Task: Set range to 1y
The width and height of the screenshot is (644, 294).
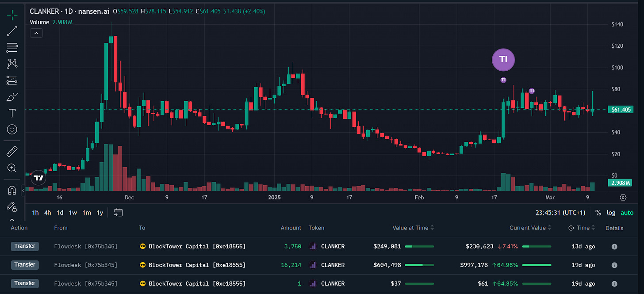Action: coord(100,213)
